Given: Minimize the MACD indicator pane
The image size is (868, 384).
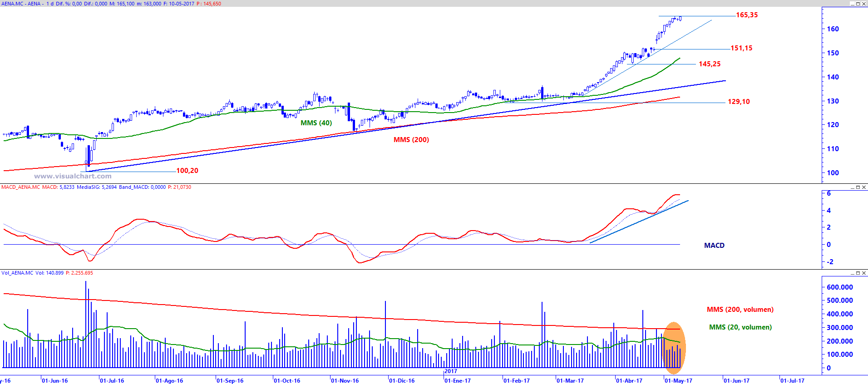Looking at the screenshot, I should 852,187.
